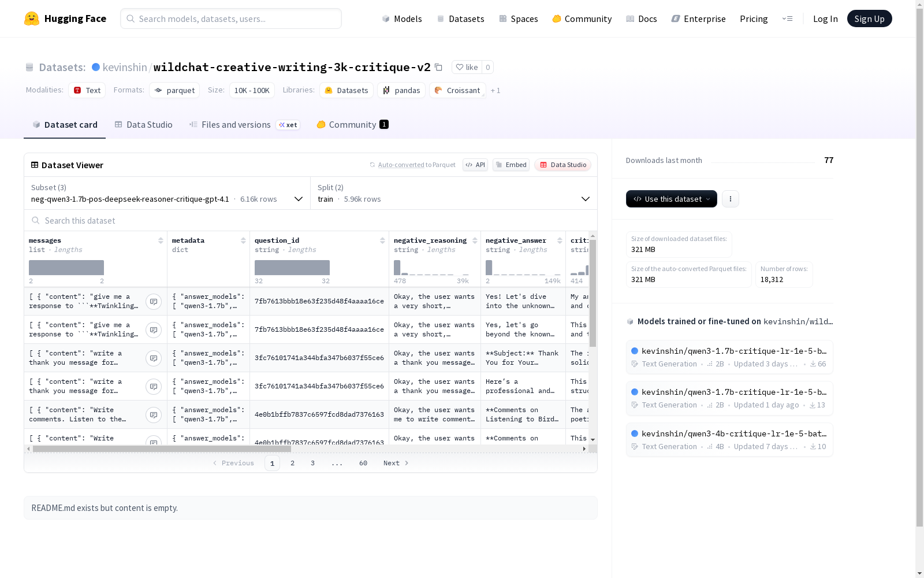Open the qwen3-1.7b-critique model updated 1 day ago
924x578 pixels.
(x=729, y=398)
